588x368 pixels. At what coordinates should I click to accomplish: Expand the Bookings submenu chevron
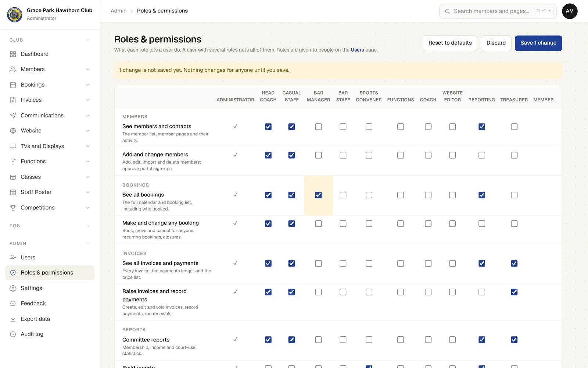point(88,85)
